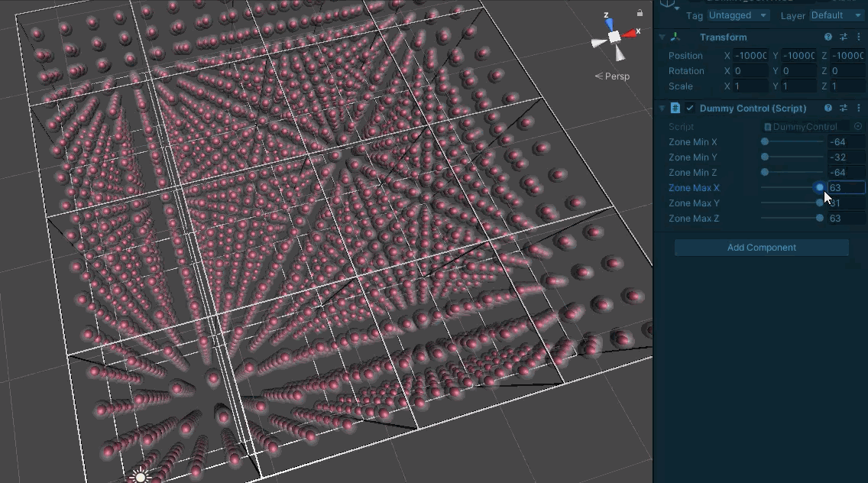Open Dummy Control presets icon
The height and width of the screenshot is (483, 868).
(844, 108)
